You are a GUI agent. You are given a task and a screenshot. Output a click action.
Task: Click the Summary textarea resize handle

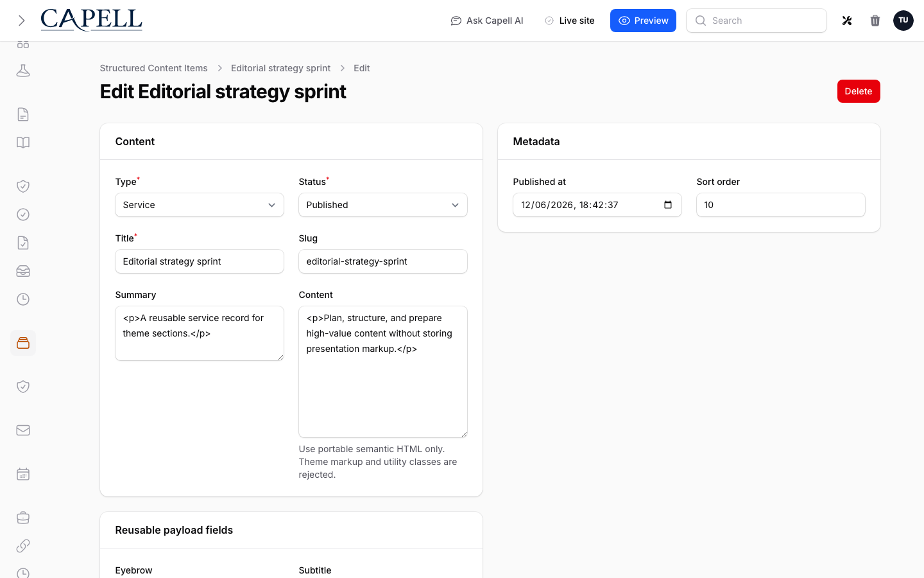(280, 356)
